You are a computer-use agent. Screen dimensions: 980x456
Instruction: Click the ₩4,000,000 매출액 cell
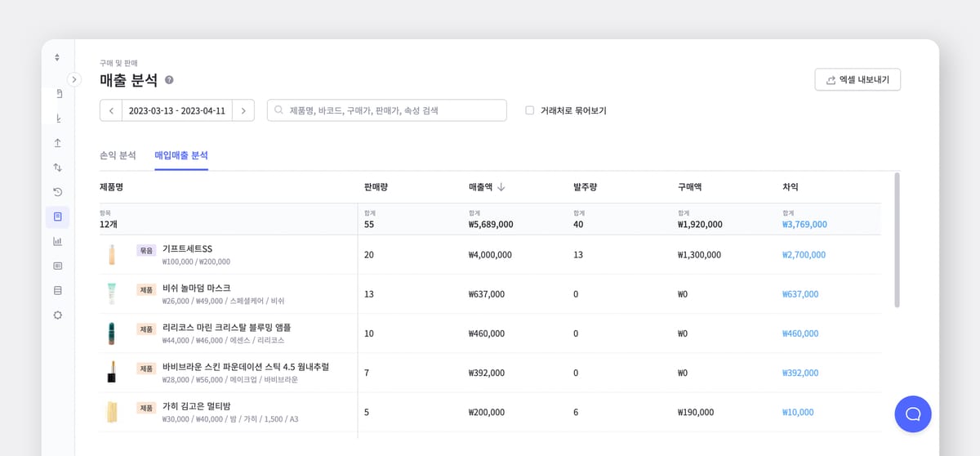490,255
